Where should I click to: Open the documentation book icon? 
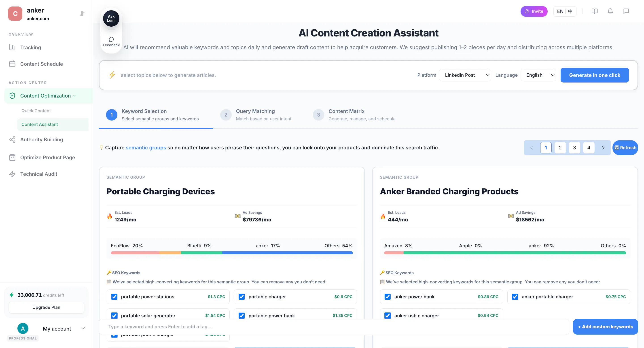[594, 11]
